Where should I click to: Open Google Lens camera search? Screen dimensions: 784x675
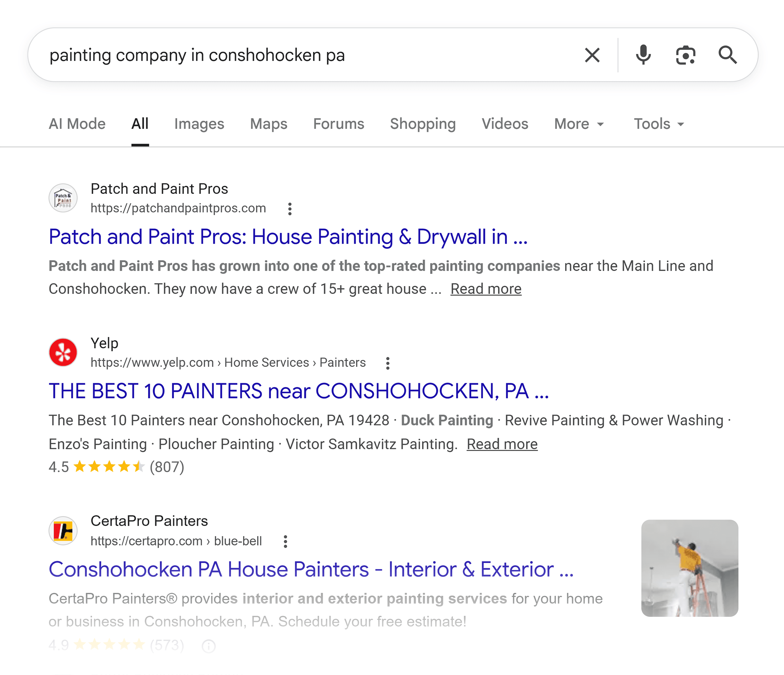pyautogui.click(x=685, y=55)
